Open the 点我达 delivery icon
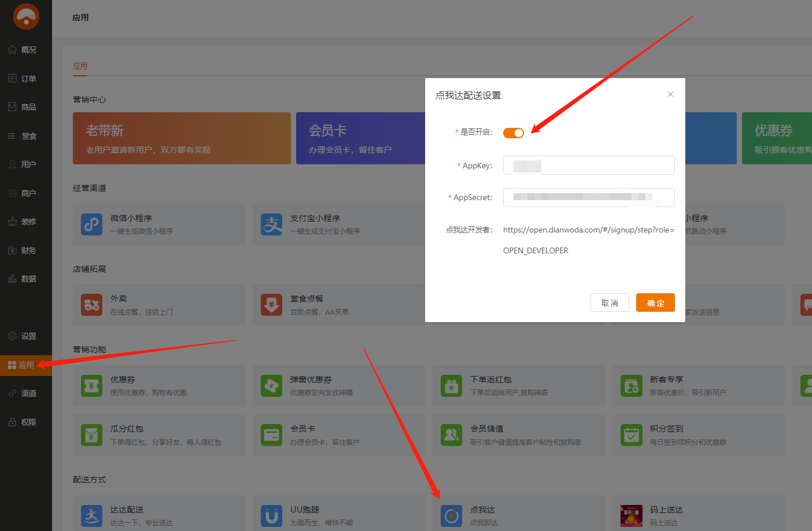The image size is (812, 531). click(451, 515)
